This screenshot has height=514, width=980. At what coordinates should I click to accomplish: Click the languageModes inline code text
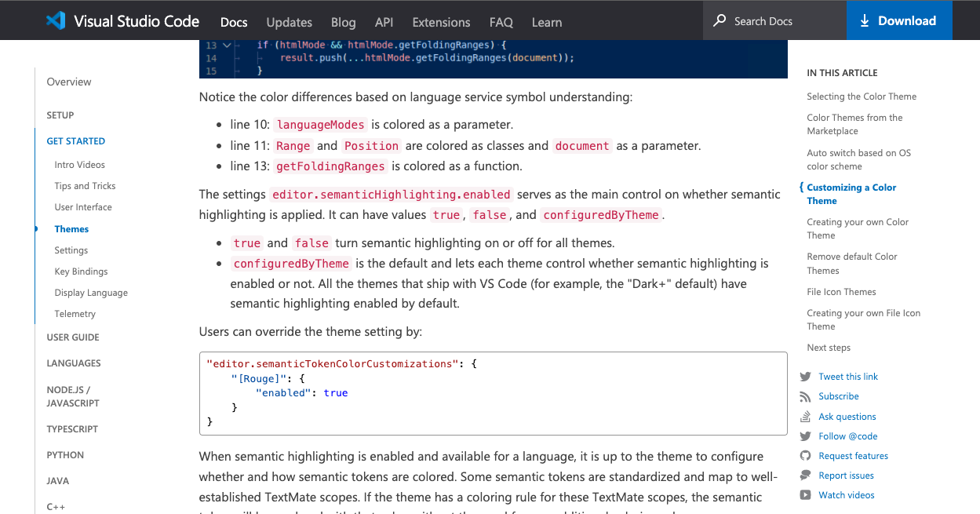point(320,125)
